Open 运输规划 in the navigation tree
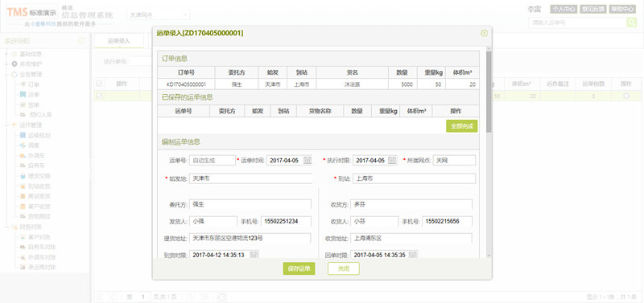Screen dimensions: 644x303 [39, 135]
